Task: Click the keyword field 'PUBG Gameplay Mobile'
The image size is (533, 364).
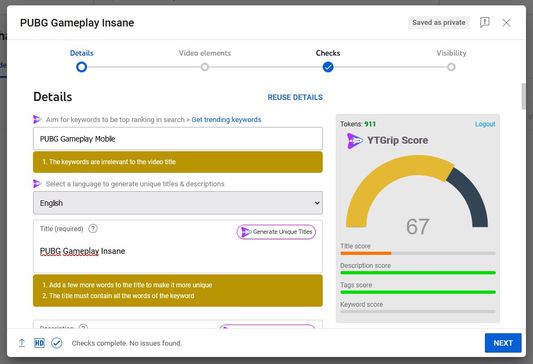Action: pyautogui.click(x=178, y=139)
